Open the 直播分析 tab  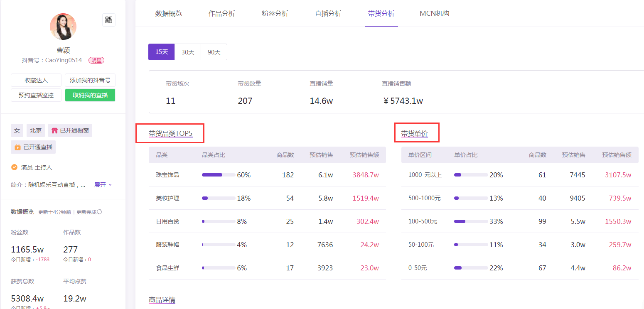[x=328, y=14]
